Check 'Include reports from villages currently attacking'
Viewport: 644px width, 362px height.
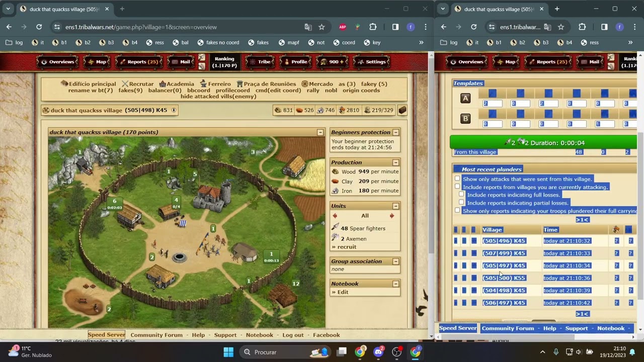457,187
